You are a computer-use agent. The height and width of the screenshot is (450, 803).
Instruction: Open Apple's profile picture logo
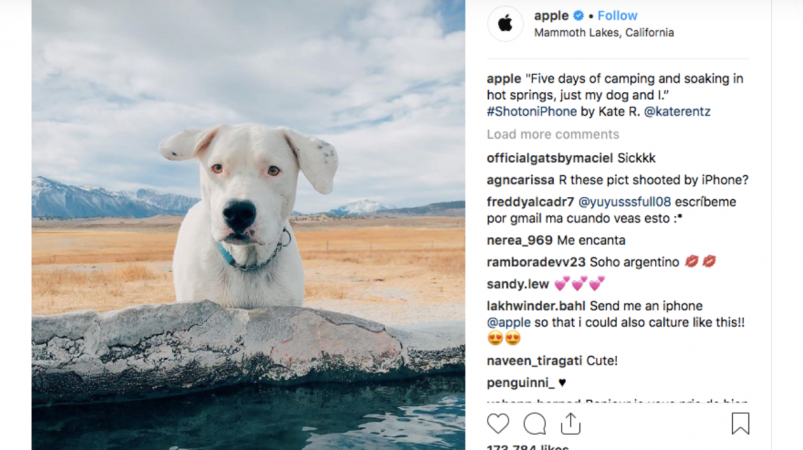(505, 23)
